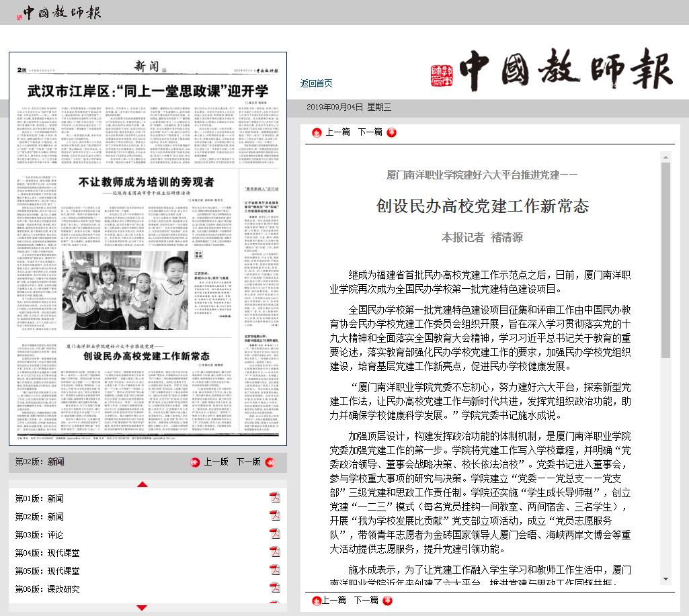Open PDF icon for 第03版 评论

(274, 534)
